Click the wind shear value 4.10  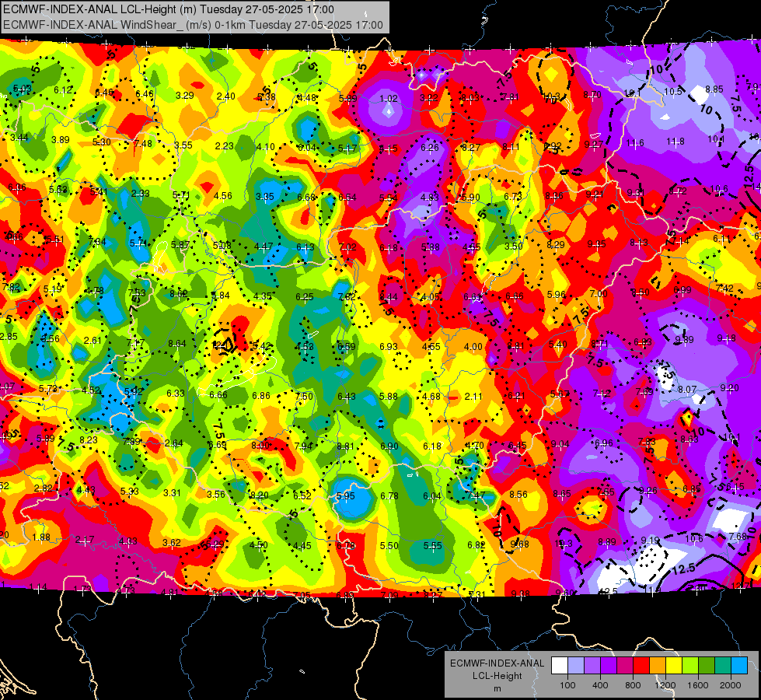[266, 147]
